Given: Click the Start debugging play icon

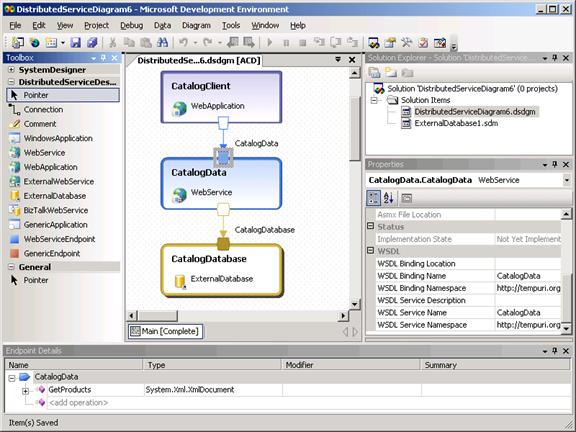Looking at the screenshot, I should 270,43.
